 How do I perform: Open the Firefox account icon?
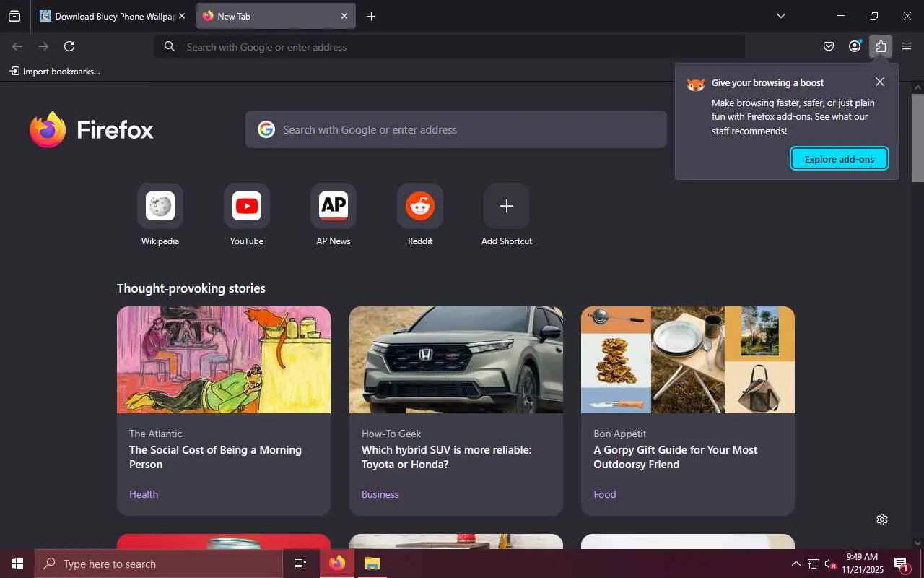[855, 46]
